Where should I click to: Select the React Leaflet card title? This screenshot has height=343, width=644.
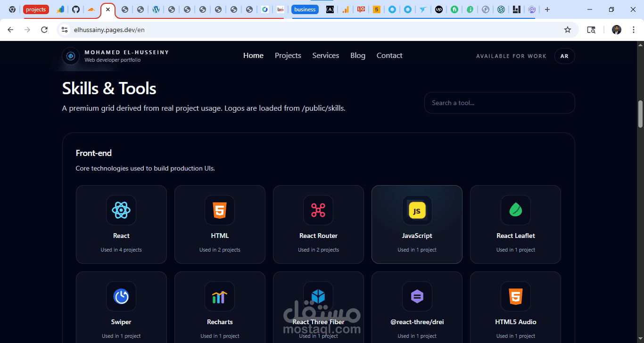[515, 236]
